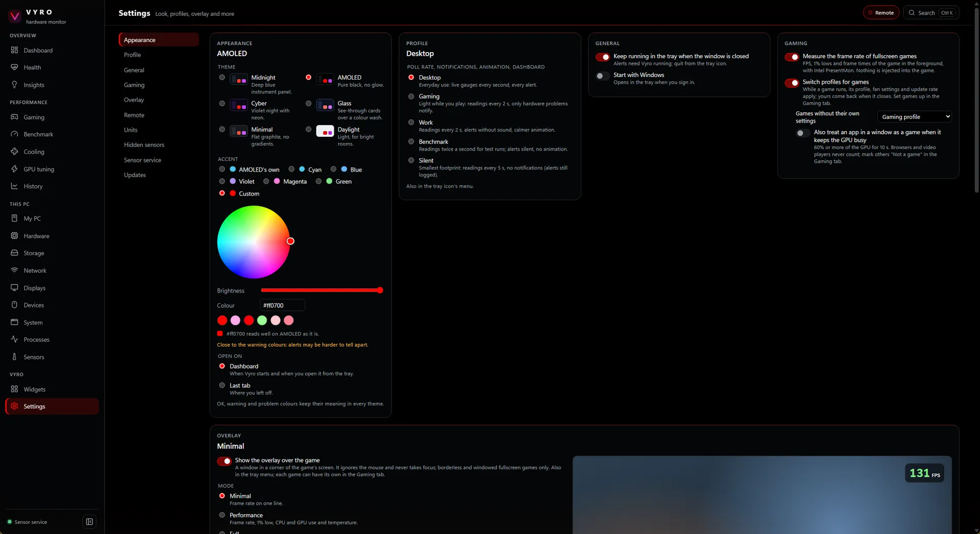
Task: Open the Processes activity icon
Action: [14, 339]
